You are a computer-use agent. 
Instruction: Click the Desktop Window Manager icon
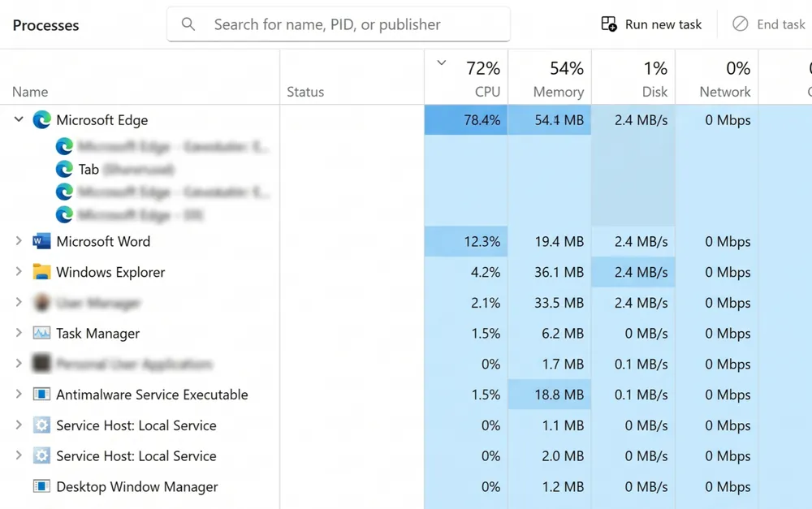pos(41,486)
